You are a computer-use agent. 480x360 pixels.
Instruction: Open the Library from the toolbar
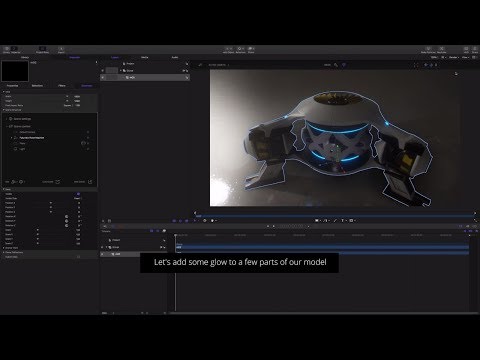point(6,50)
